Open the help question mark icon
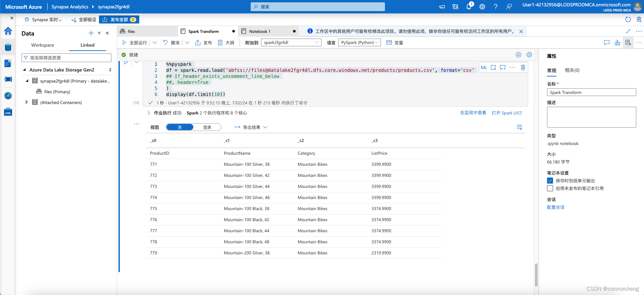644x295 pixels. pos(496,7)
